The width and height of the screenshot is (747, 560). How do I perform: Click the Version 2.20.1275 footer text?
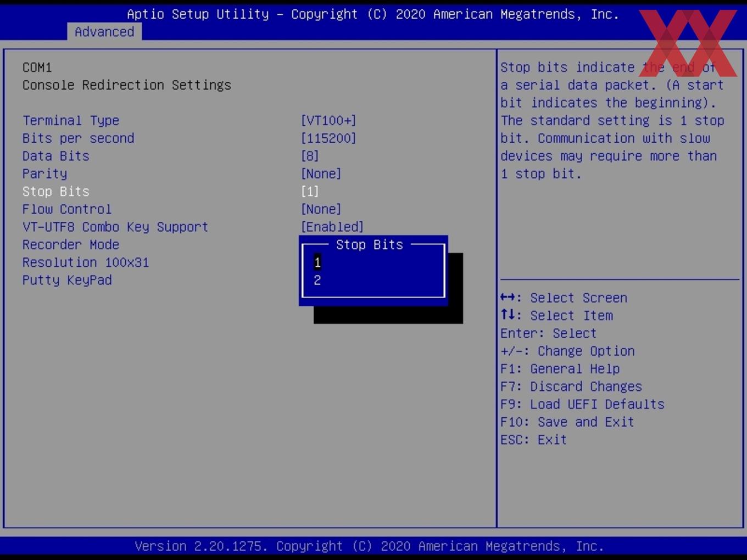[369, 546]
